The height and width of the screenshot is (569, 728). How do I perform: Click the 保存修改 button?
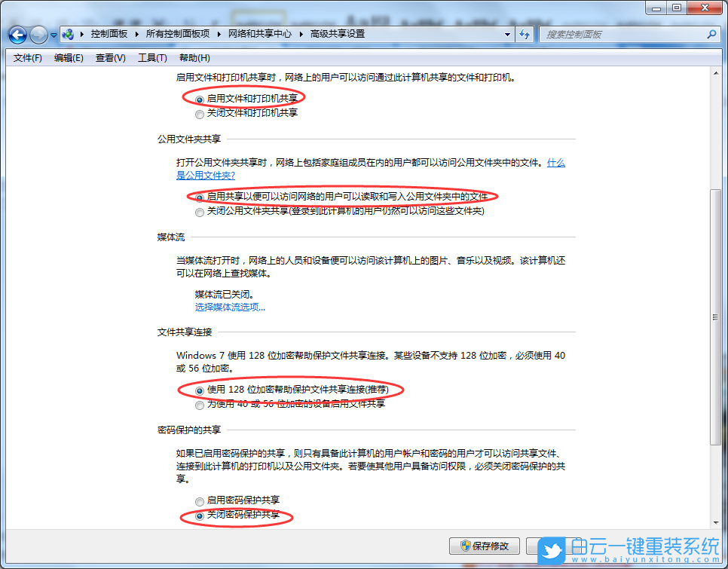point(485,546)
